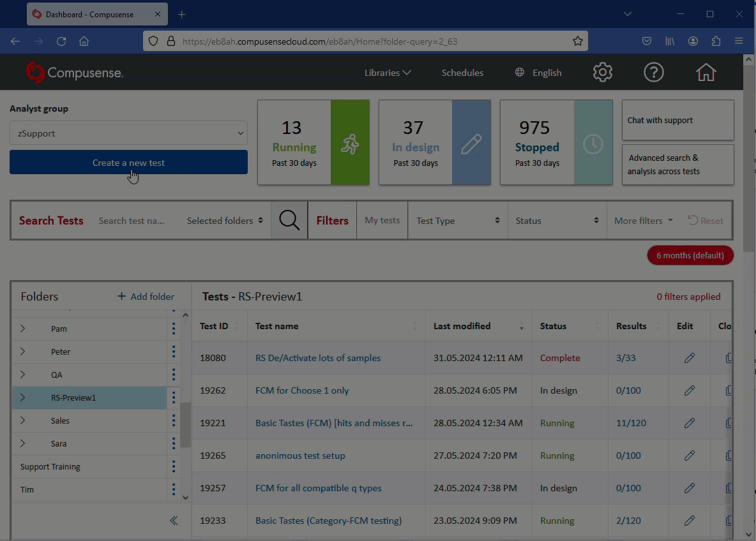
Task: Sort the table by Last modified column
Action: [x=462, y=326]
